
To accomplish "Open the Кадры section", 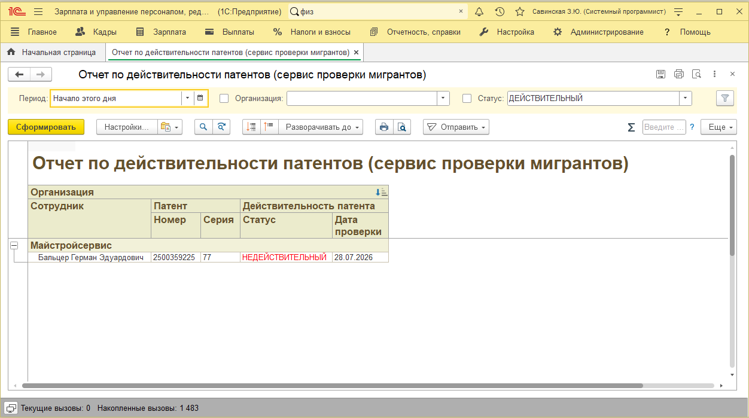I will pos(96,32).
